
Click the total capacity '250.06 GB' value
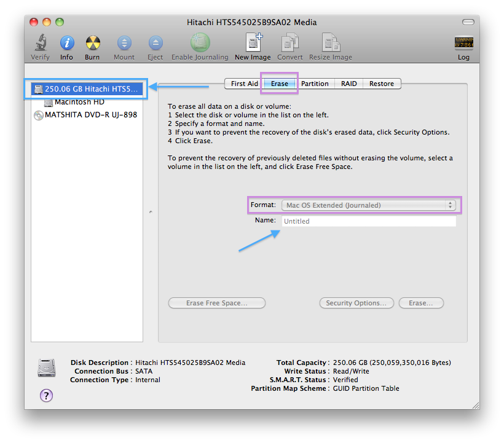tap(350, 363)
